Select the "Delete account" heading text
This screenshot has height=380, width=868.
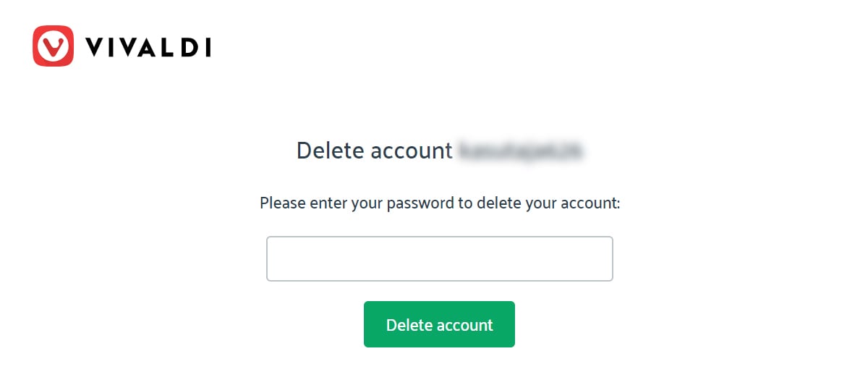(x=375, y=151)
